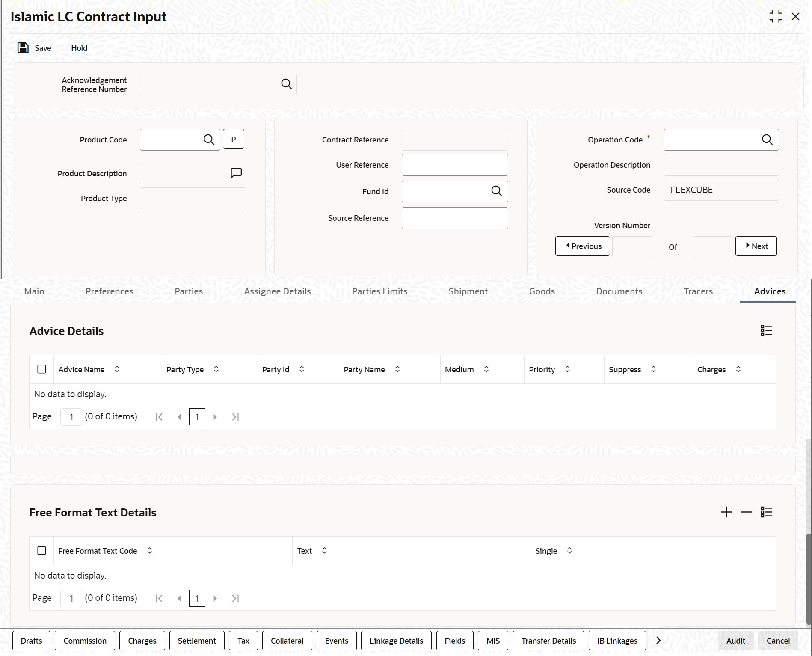Open Operation Code search lookup
This screenshot has height=656, width=812.
click(767, 140)
